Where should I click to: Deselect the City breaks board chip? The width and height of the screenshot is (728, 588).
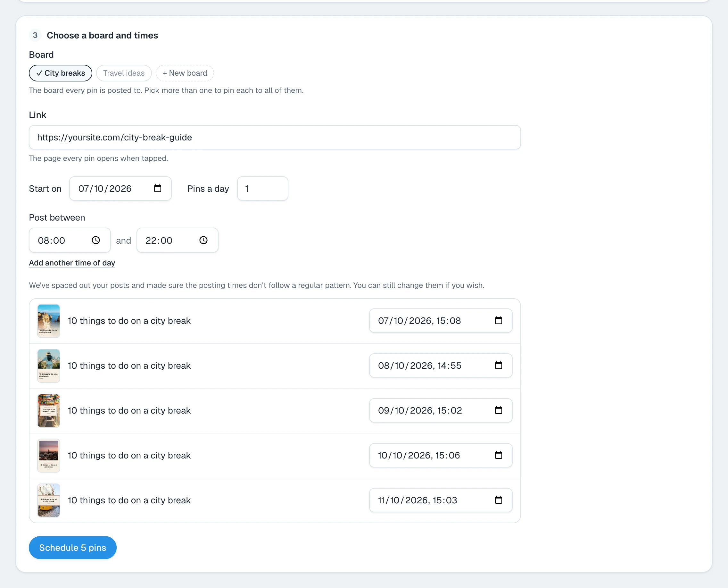(x=61, y=73)
